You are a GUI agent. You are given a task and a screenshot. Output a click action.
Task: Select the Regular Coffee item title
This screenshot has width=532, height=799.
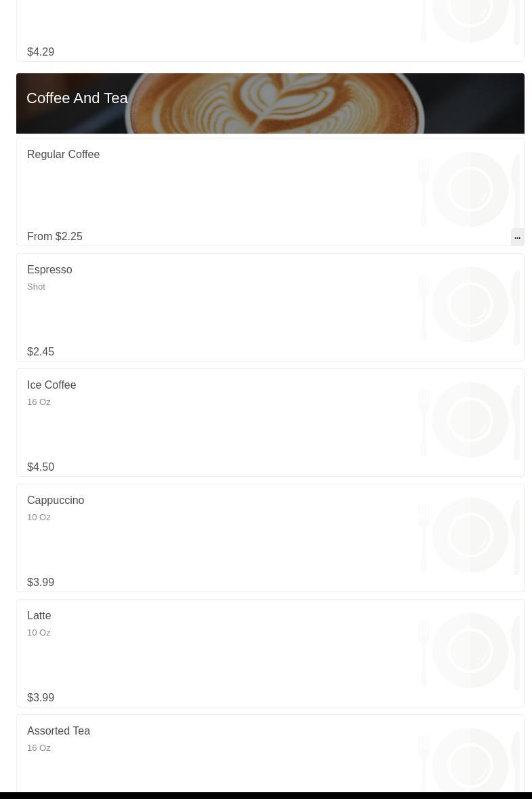64,155
